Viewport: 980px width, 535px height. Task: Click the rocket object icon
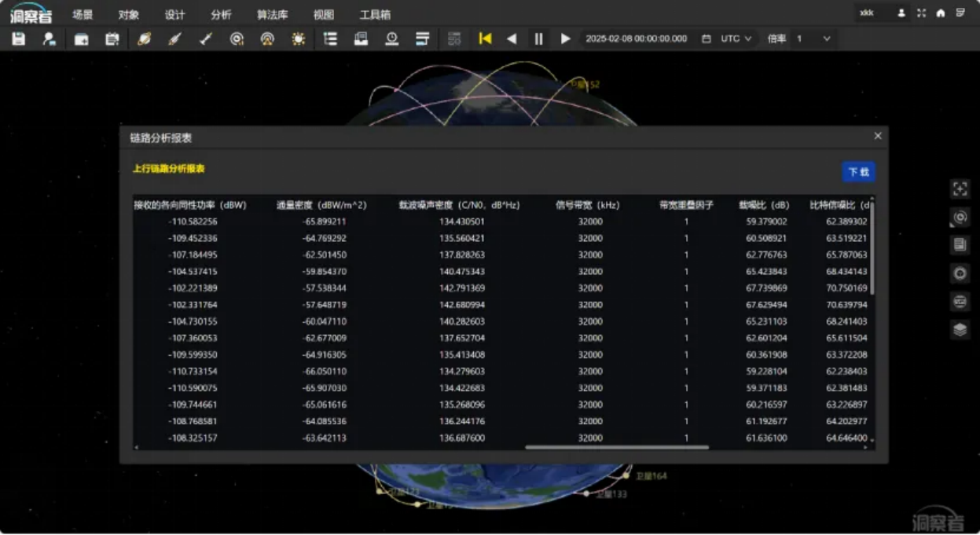(175, 38)
